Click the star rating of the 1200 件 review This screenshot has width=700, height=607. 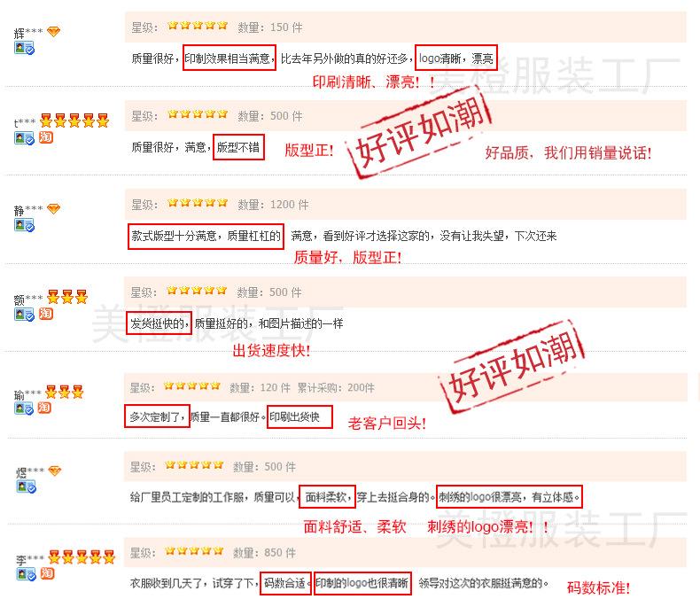(198, 203)
